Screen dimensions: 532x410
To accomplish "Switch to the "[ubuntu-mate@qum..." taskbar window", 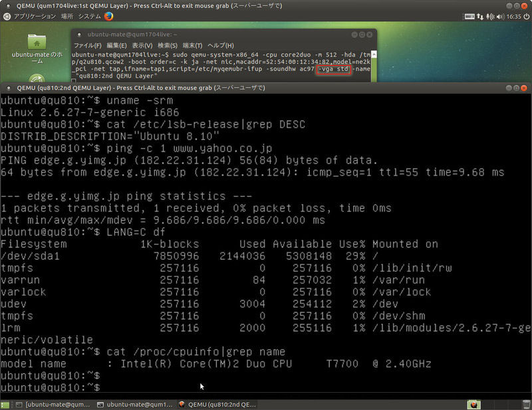I will tap(53, 405).
